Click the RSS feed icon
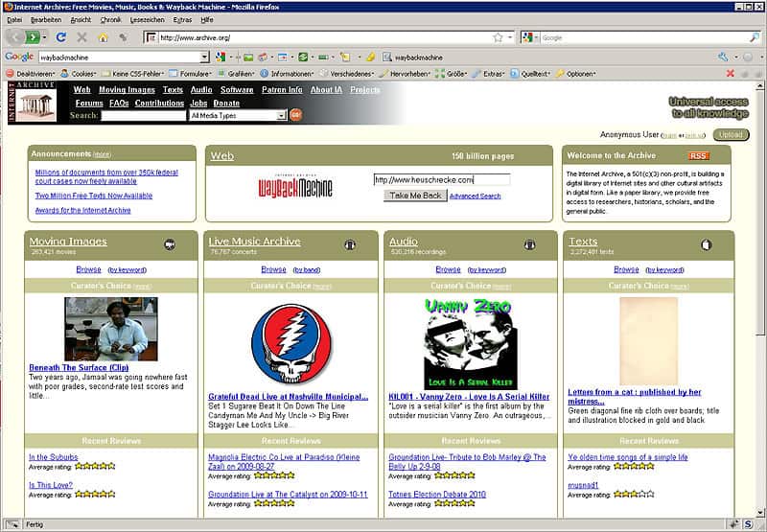 698,155
